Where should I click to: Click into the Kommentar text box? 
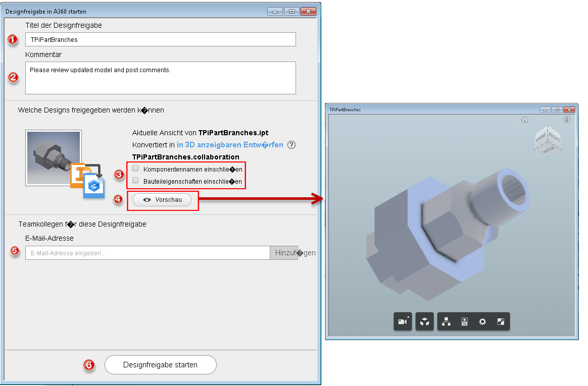click(161, 78)
